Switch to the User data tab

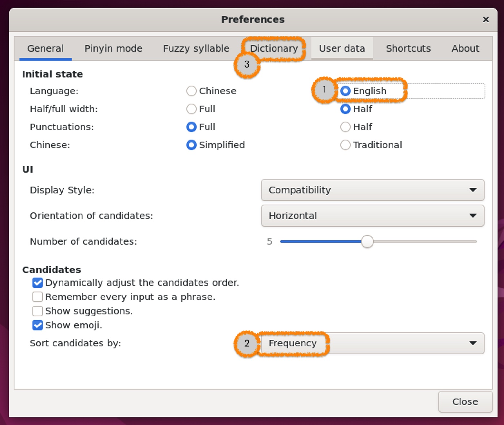[x=342, y=49]
